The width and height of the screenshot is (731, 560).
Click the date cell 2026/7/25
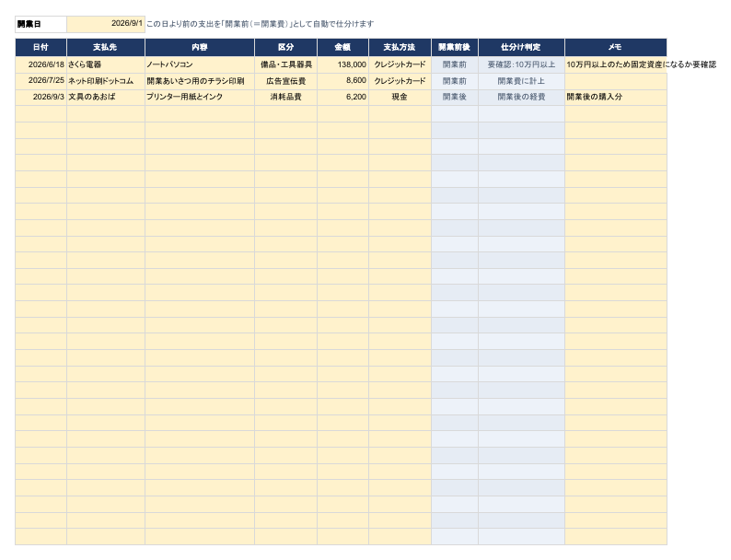pyautogui.click(x=41, y=81)
